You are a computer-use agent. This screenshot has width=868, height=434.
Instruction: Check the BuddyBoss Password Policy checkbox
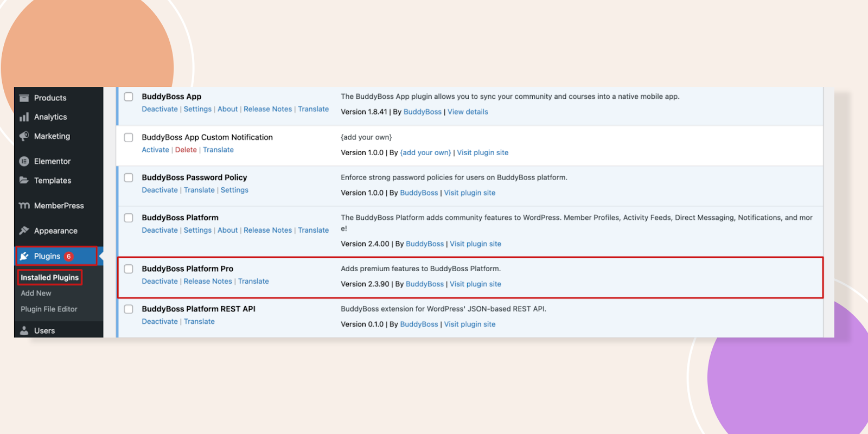[x=129, y=177]
